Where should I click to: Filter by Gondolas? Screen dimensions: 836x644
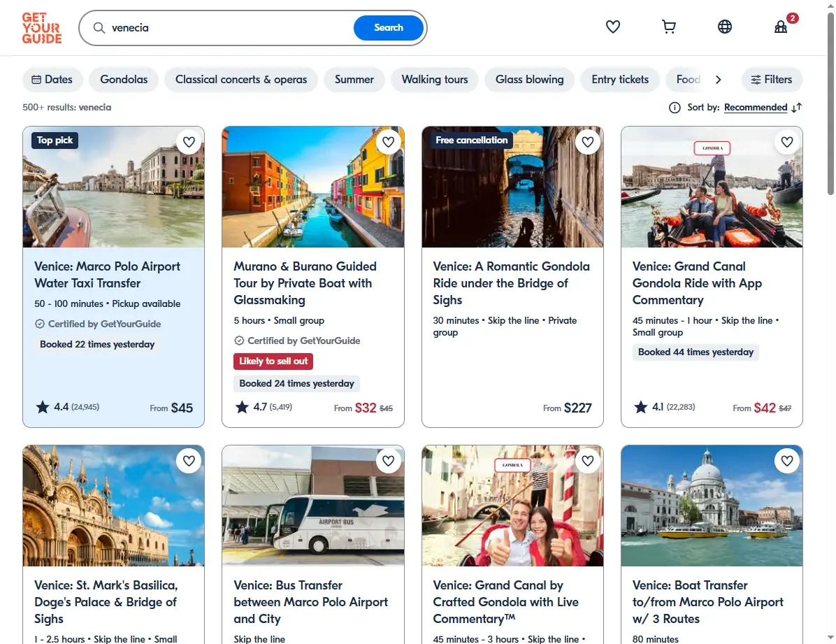[x=124, y=80]
